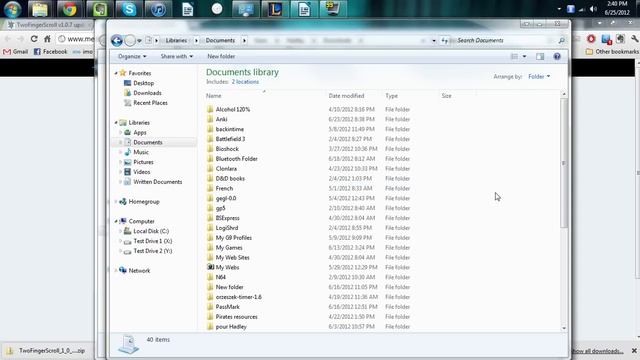Click the change view icon
This screenshot has height=360, width=640.
[514, 56]
